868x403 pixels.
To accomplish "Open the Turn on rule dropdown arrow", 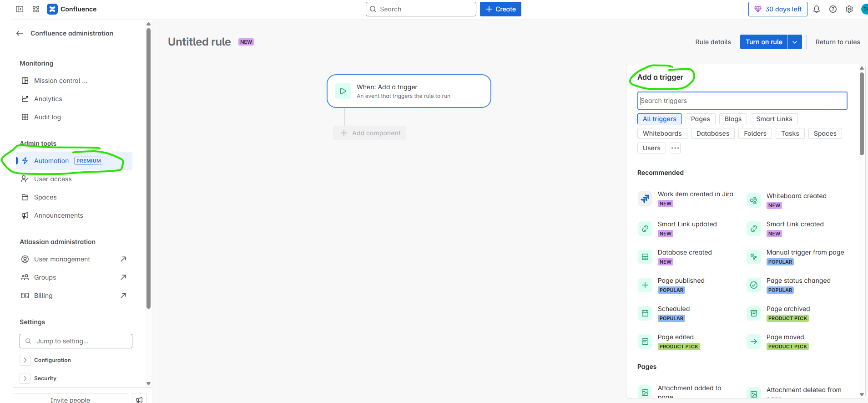I will 795,42.
